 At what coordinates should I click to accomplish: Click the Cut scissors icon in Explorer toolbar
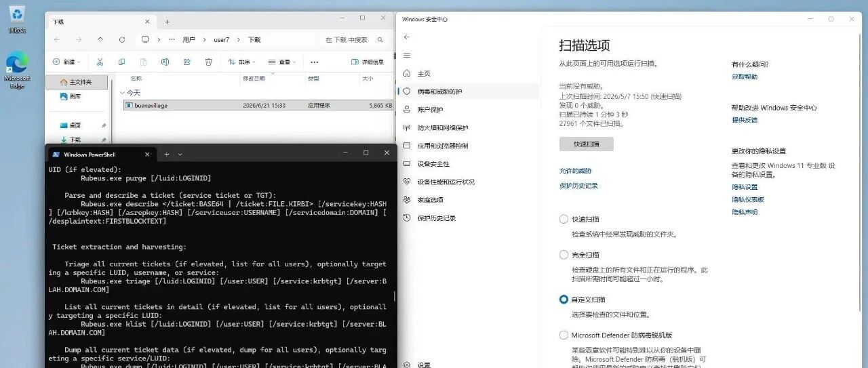[x=100, y=62]
